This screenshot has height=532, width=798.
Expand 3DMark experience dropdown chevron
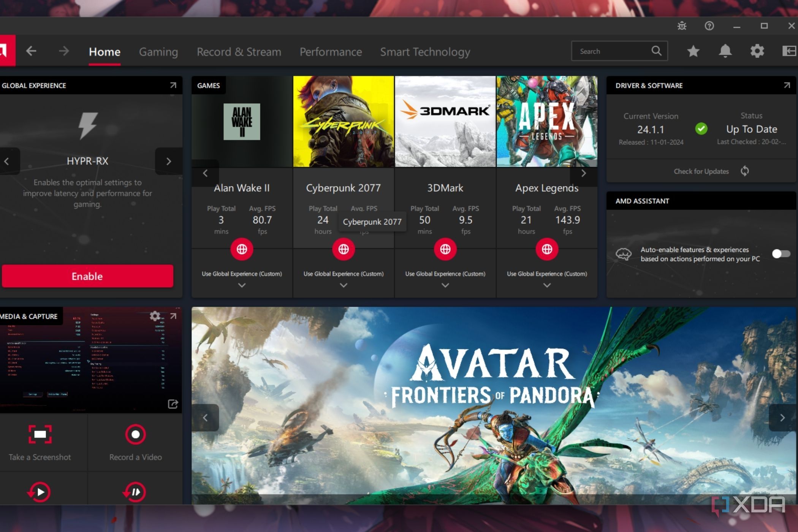click(x=445, y=285)
